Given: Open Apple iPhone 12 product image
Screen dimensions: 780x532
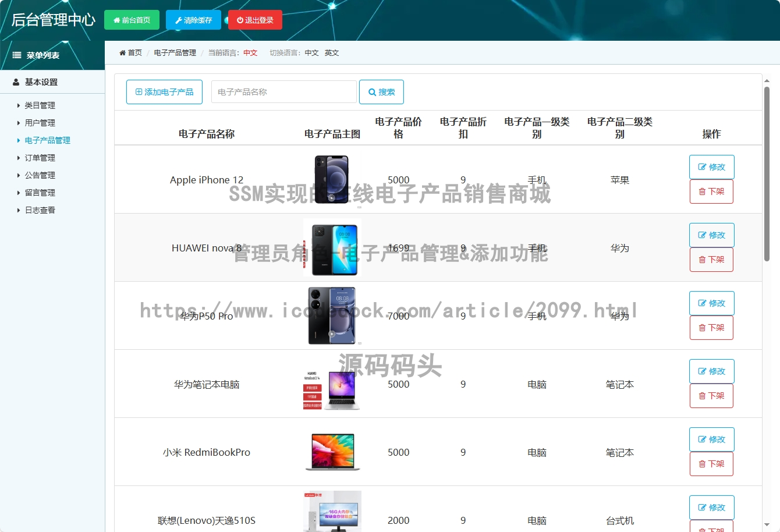Looking at the screenshot, I should coord(332,179).
